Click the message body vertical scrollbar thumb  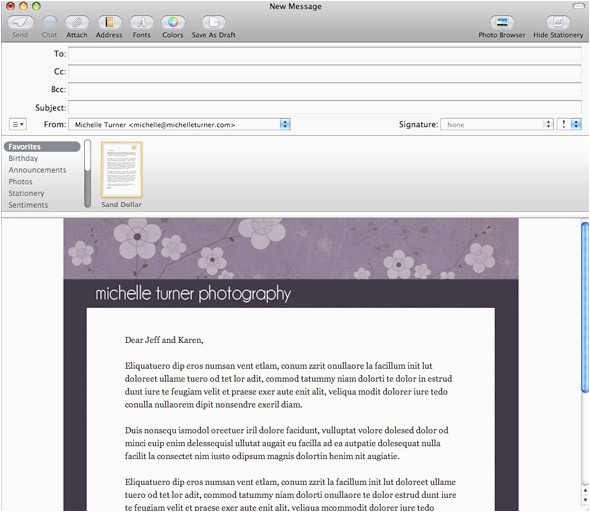(x=585, y=307)
